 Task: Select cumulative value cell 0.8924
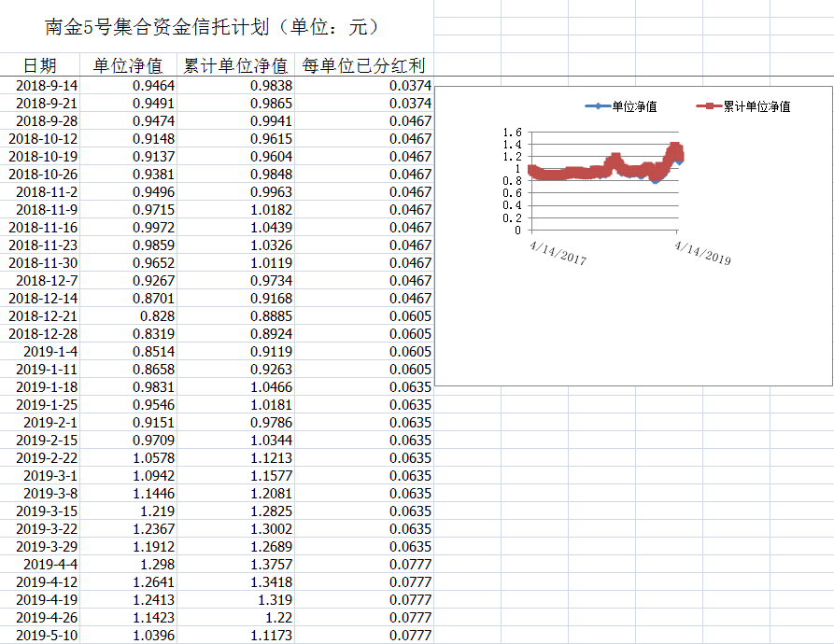click(x=235, y=334)
